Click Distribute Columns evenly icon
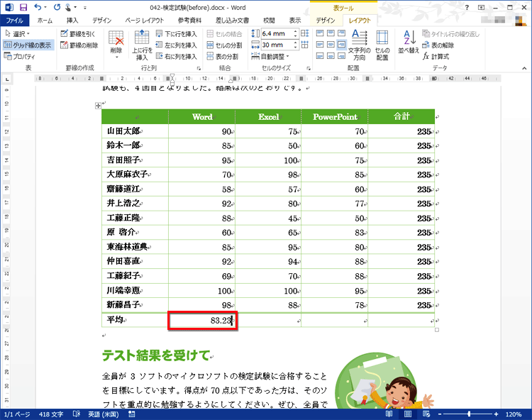Screen dimensions: 532x420 tap(305, 45)
